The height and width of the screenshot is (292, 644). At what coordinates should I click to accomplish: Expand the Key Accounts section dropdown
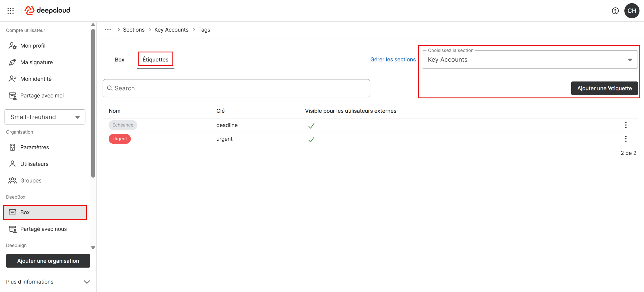[530, 60]
